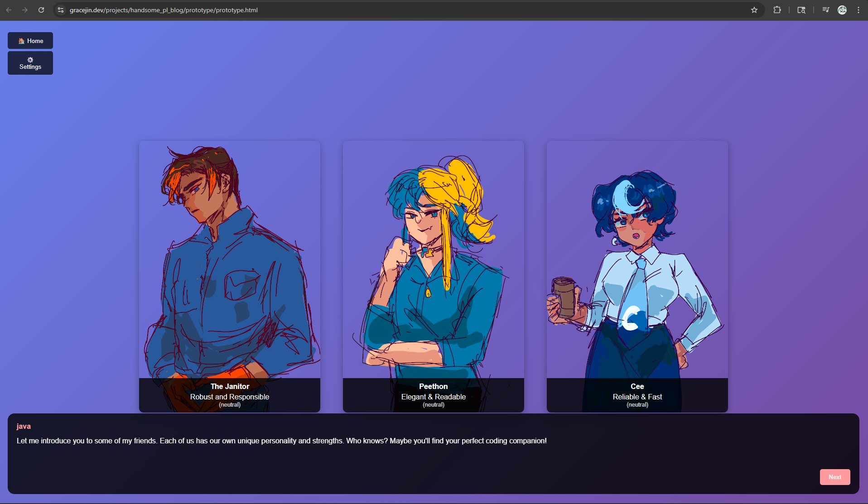View site information icon in address bar
This screenshot has width=868, height=504.
point(61,10)
